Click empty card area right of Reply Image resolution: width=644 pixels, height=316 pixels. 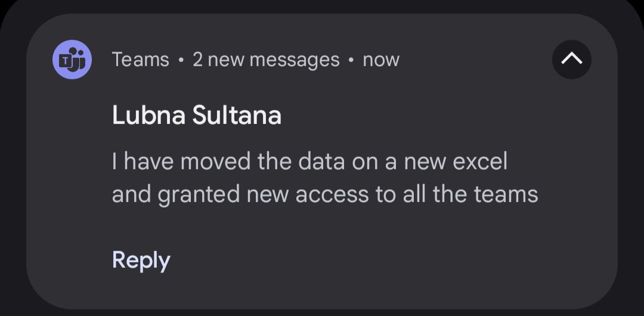388,260
